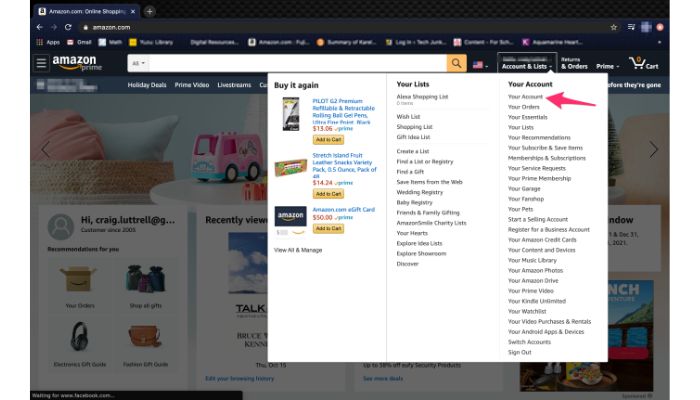Open the Gmail bookmark
This screenshot has width=700, height=400.
point(79,42)
